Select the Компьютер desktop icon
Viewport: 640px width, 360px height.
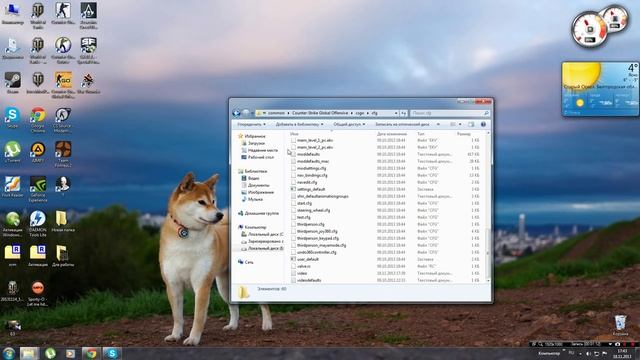coord(12,14)
